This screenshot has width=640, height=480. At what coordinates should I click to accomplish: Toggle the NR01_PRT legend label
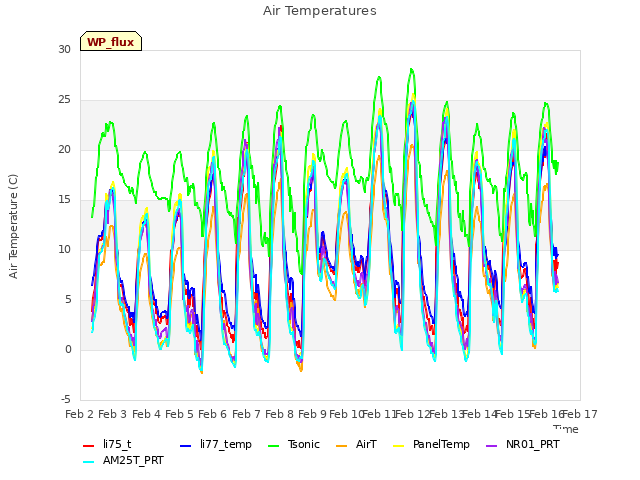(533, 444)
